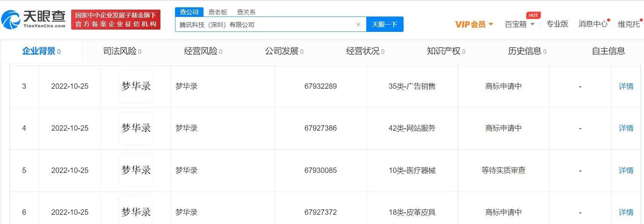The height and width of the screenshot is (224, 644).
Task: Expand the VIP会员 dropdown
Action: (474, 24)
